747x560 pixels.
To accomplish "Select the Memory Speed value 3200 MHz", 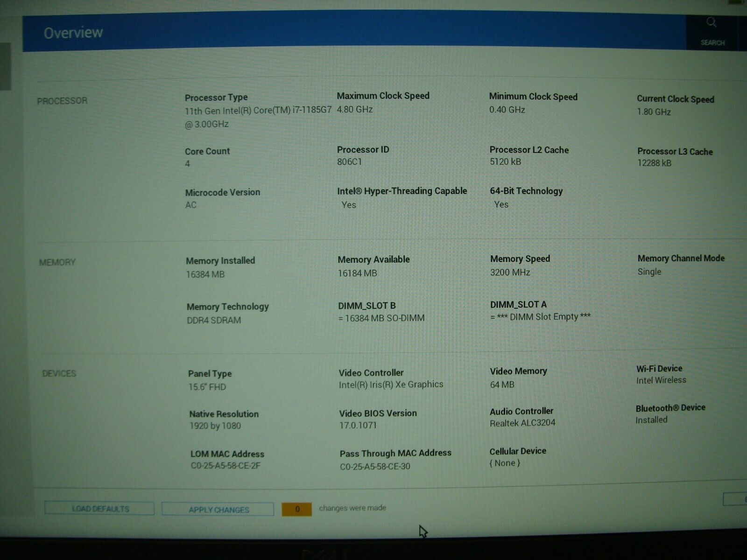I will (510, 272).
